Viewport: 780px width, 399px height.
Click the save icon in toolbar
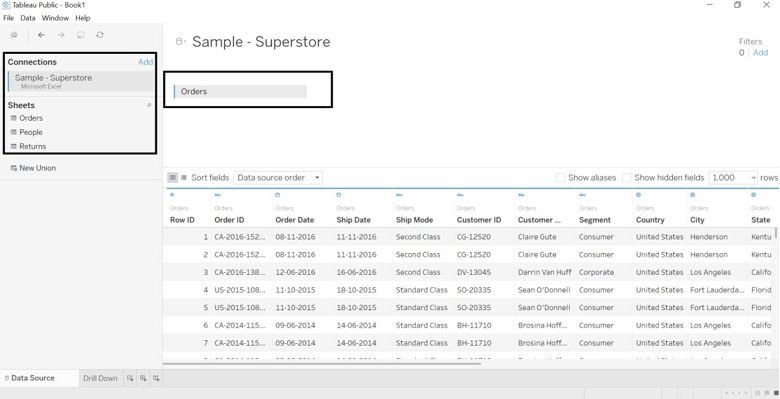(80, 35)
